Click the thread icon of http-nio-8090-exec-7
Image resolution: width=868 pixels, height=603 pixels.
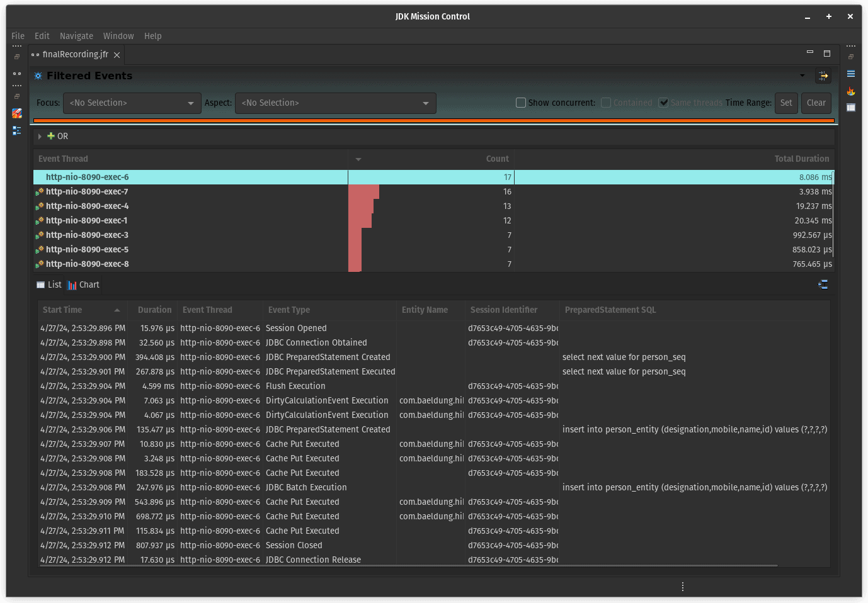click(x=40, y=191)
